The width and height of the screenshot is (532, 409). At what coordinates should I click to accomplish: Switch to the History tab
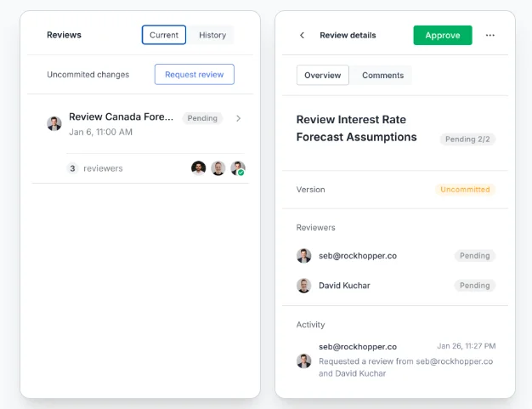212,35
